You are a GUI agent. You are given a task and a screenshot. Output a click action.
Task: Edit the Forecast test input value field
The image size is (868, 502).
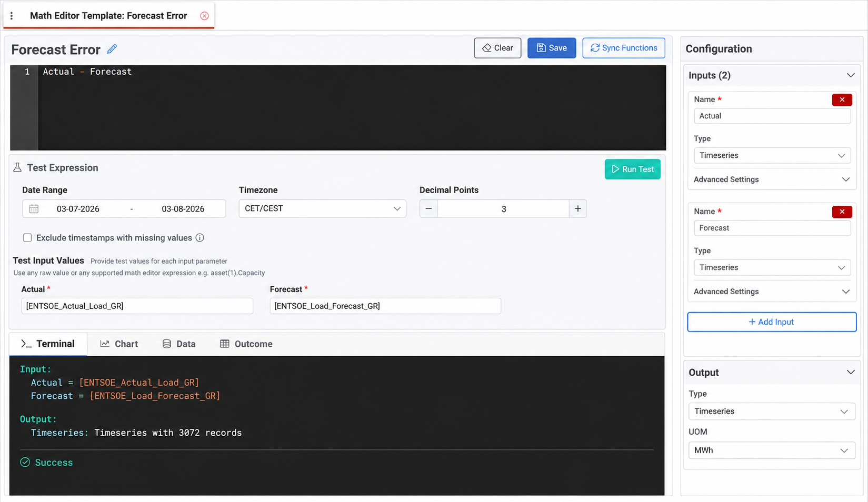tap(385, 306)
